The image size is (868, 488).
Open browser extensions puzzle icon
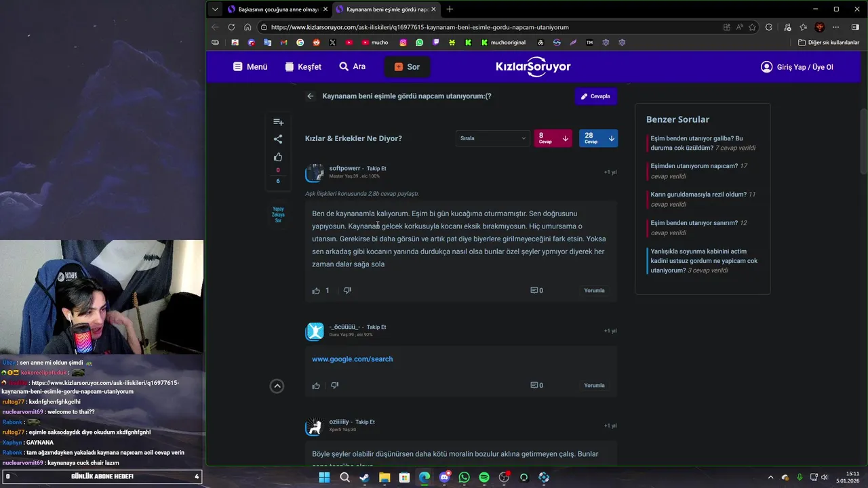768,27
